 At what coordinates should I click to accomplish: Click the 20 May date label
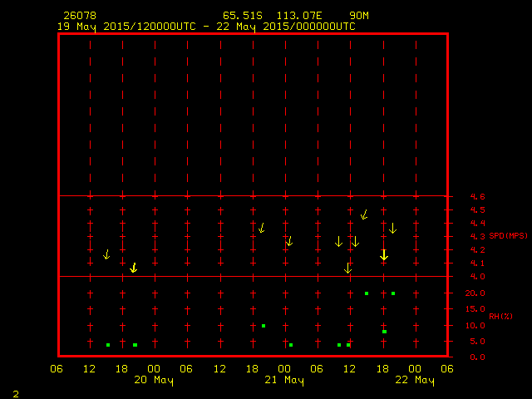(154, 381)
